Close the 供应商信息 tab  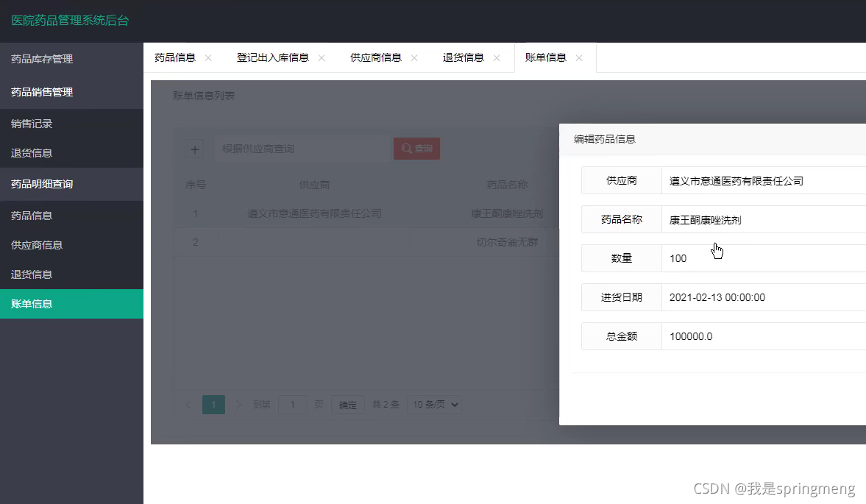414,58
